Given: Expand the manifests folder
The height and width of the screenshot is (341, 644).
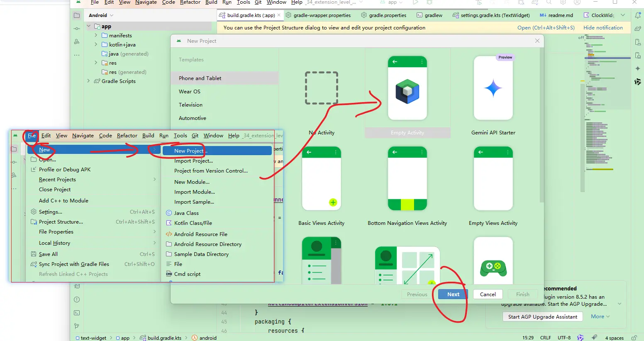Looking at the screenshot, I should click(96, 36).
